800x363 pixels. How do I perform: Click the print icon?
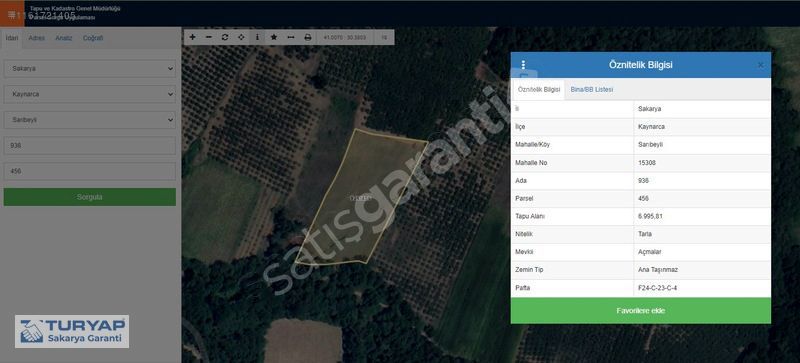click(x=308, y=37)
